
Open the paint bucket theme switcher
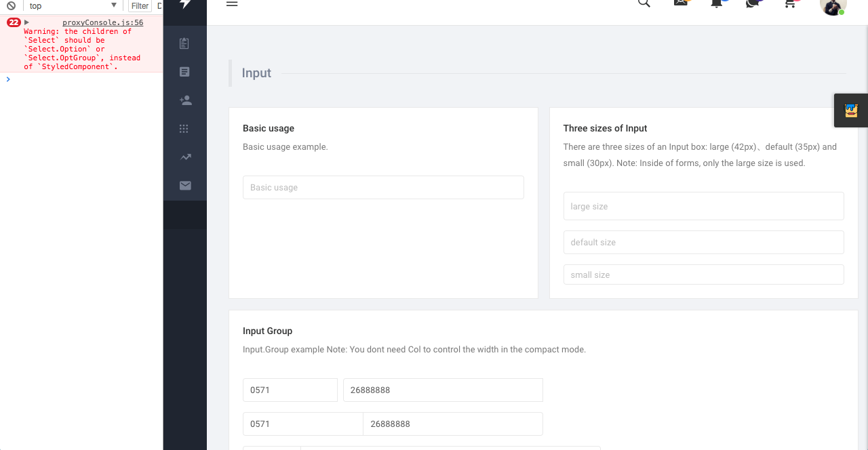[x=851, y=110]
